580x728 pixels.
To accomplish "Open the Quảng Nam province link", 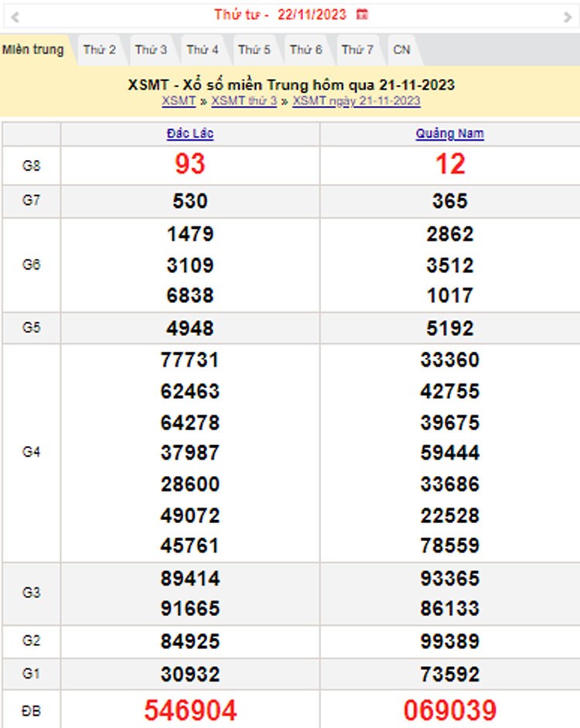I will [449, 134].
